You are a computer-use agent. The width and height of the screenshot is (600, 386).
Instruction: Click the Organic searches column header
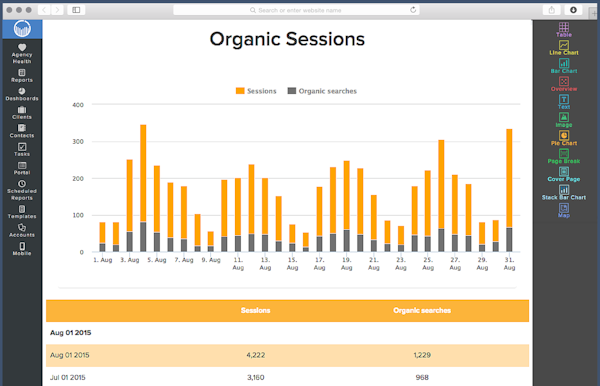422,310
